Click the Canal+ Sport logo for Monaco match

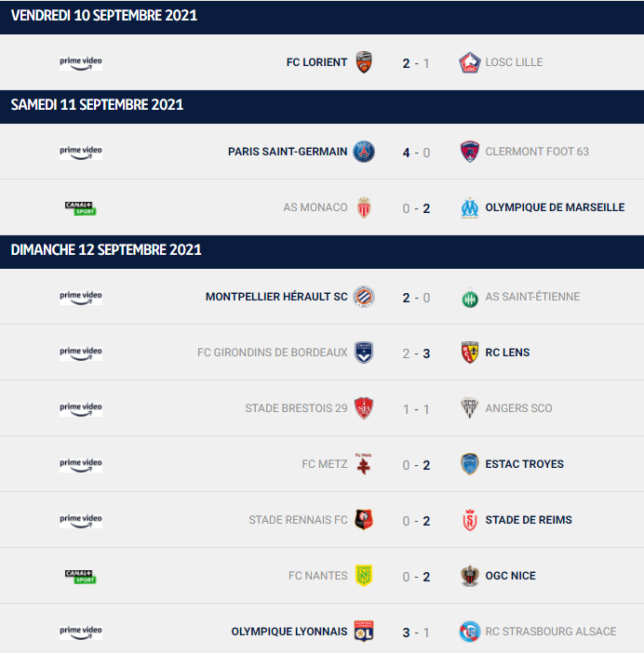(81, 208)
